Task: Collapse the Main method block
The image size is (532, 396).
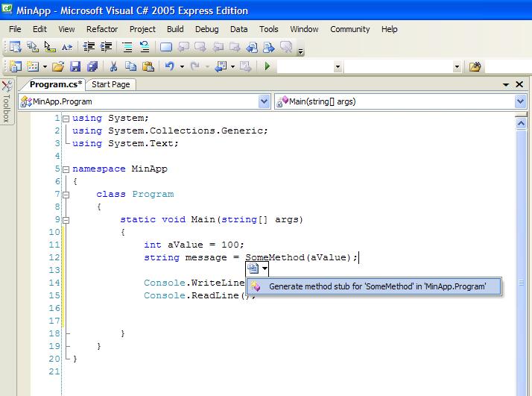Action: 66,220
